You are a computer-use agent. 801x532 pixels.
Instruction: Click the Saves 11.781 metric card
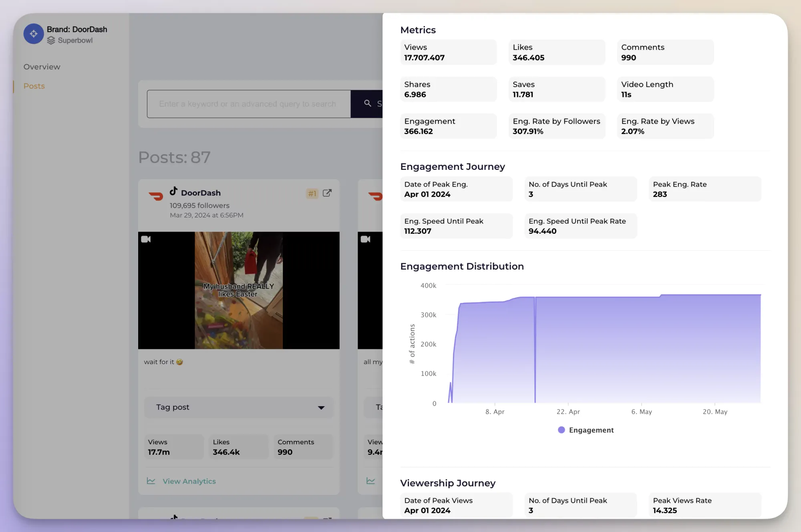tap(557, 89)
